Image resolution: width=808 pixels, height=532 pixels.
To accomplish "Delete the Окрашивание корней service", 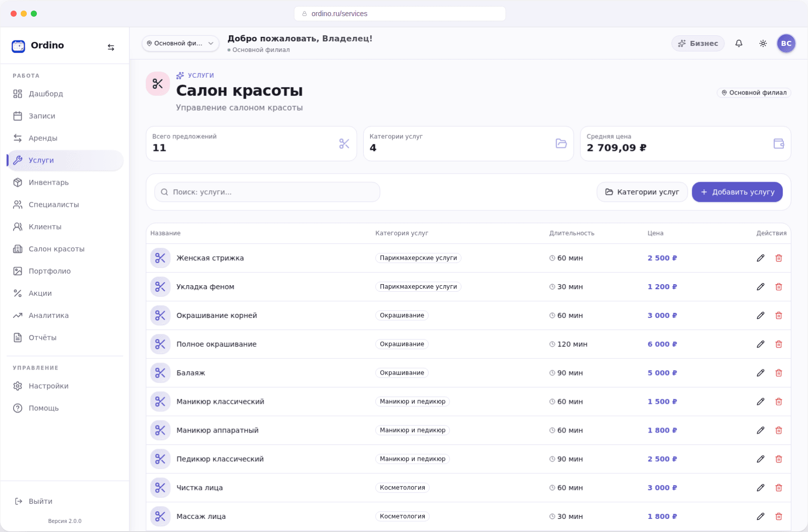I will click(779, 315).
